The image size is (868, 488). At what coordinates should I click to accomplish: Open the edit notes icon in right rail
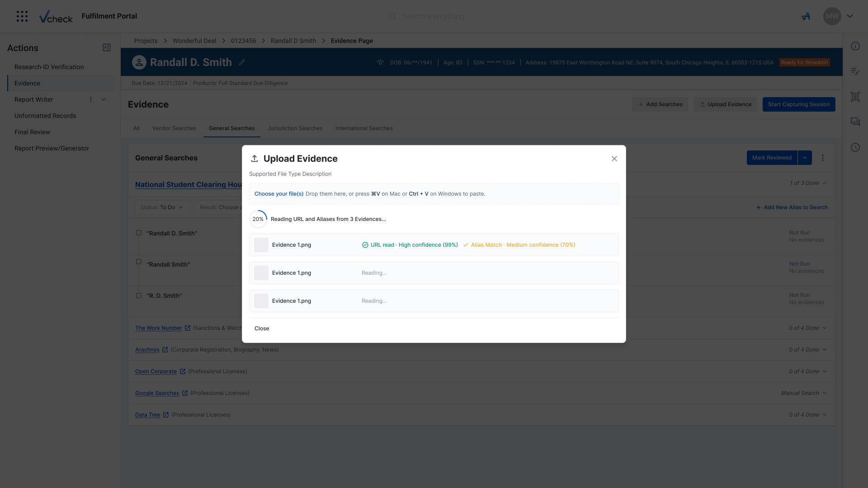coord(855,71)
